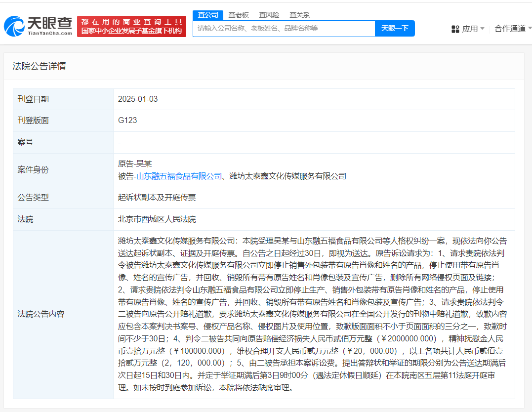This screenshot has height=412, width=532.
Task: Expand the 应用 dropdown arrow
Action: pos(482,29)
